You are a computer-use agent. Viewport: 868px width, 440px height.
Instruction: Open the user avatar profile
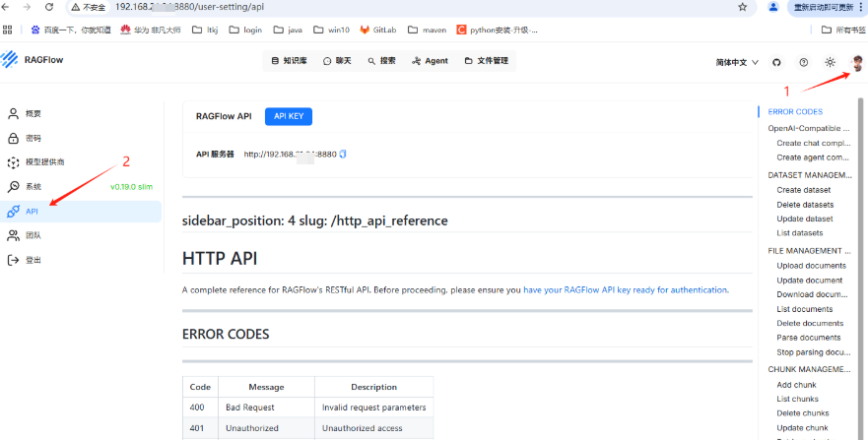857,62
